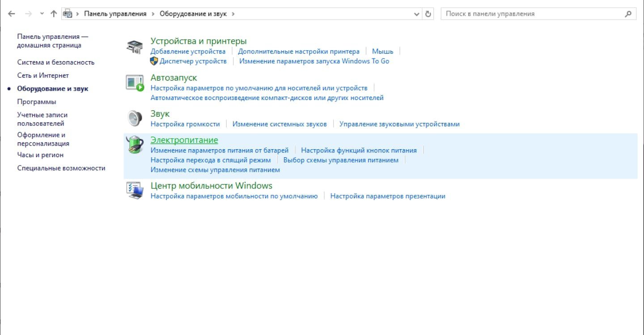Click the shield icon beside Диспетчер устройств
The height and width of the screenshot is (335, 644).
click(154, 61)
